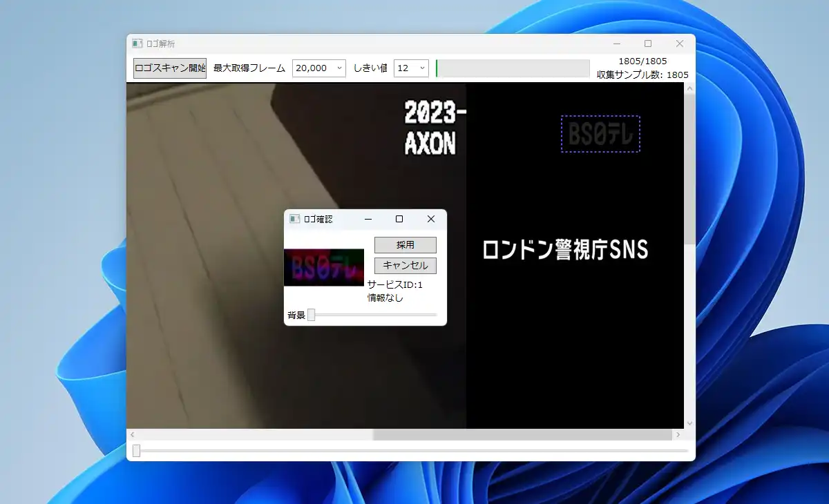Click the horizontal scrollbar thumb

coord(522,435)
